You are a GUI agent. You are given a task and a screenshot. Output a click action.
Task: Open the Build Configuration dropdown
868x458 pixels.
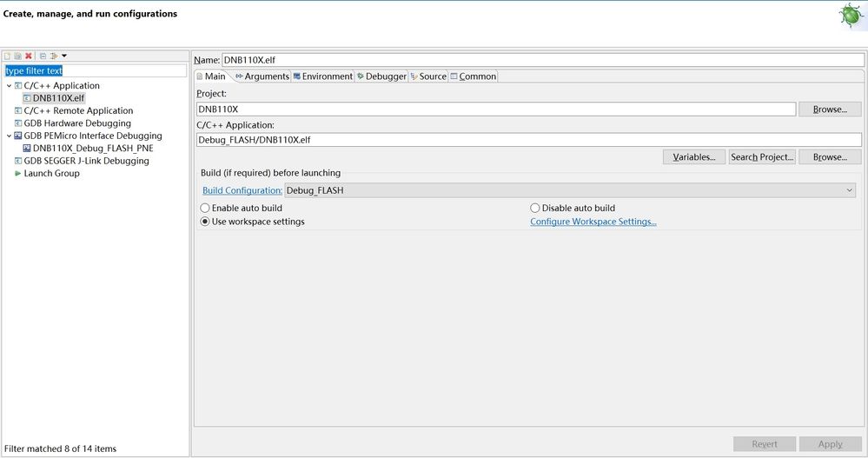click(x=570, y=190)
